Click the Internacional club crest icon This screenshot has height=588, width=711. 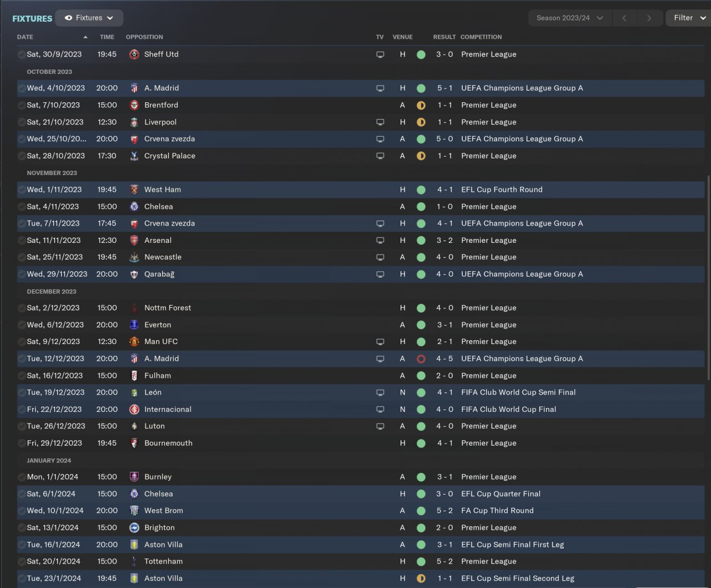(134, 410)
